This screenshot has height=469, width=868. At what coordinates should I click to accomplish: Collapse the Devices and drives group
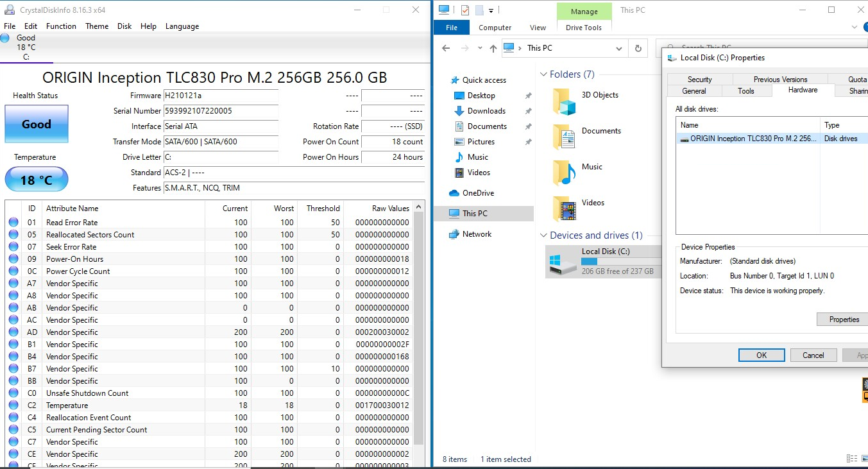(544, 235)
